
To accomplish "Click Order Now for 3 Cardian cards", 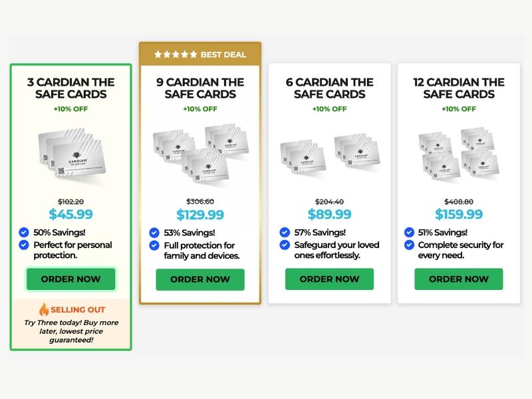I will (70, 279).
